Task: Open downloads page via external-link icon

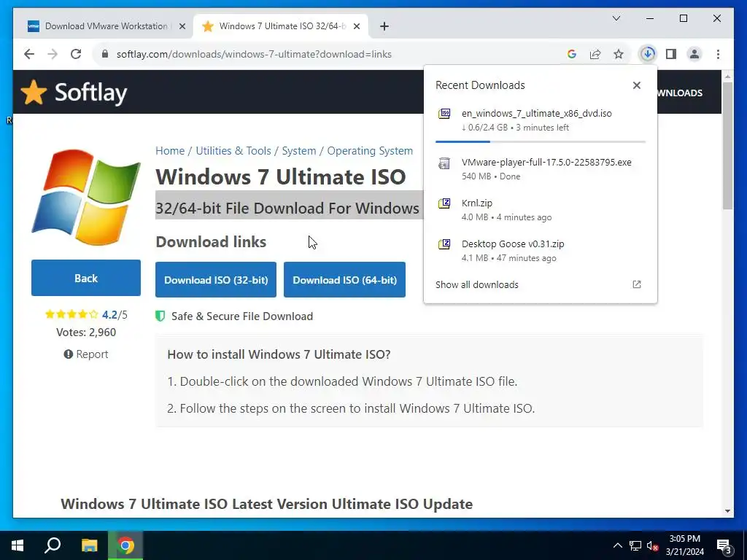Action: 636,285
